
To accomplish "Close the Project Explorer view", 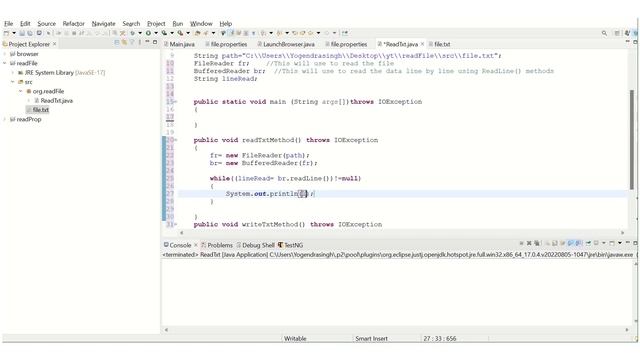I will tap(54, 44).
